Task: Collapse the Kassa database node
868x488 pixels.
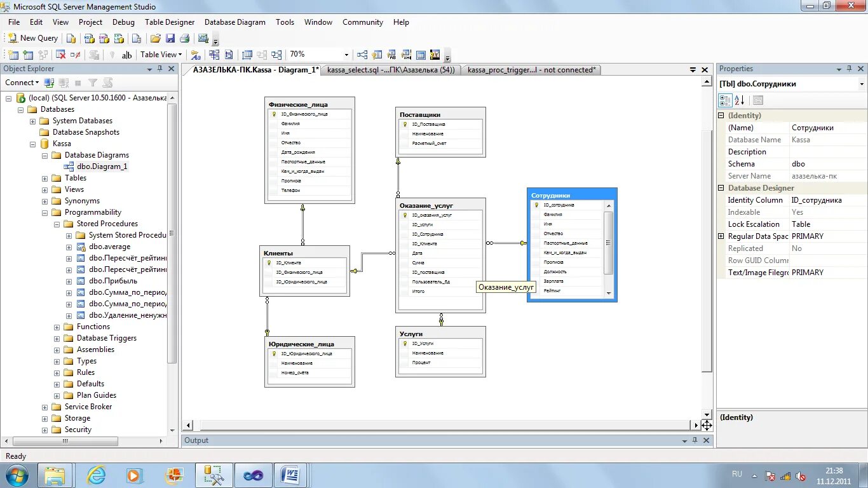Action: click(32, 144)
